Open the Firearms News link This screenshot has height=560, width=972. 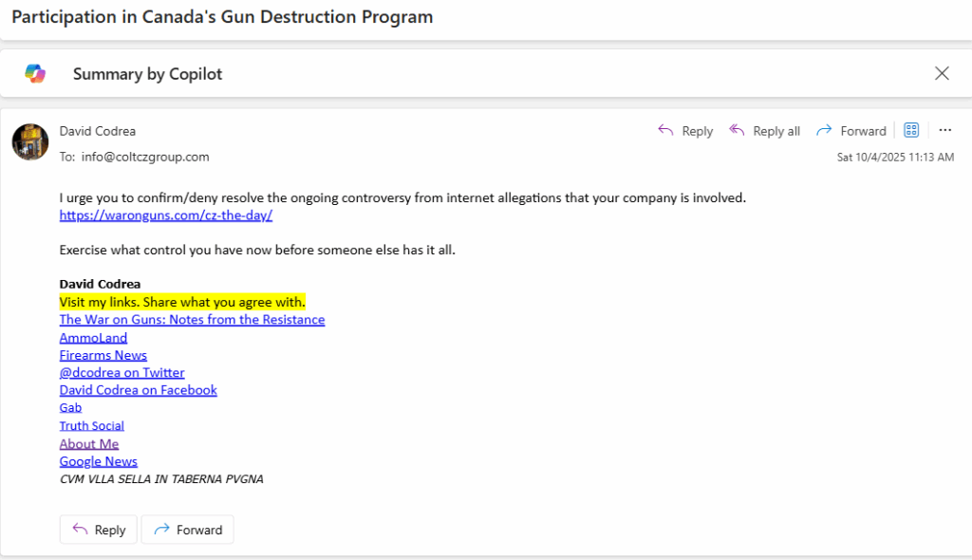click(103, 355)
